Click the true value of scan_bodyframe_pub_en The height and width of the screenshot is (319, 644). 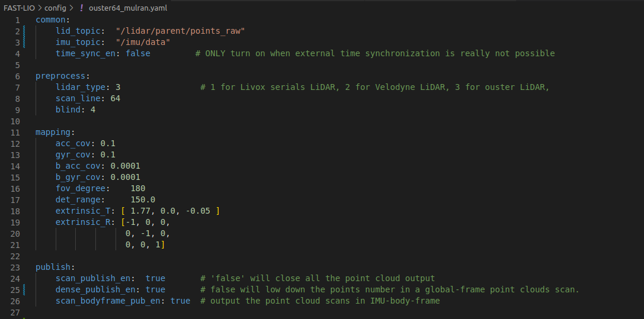click(x=180, y=301)
